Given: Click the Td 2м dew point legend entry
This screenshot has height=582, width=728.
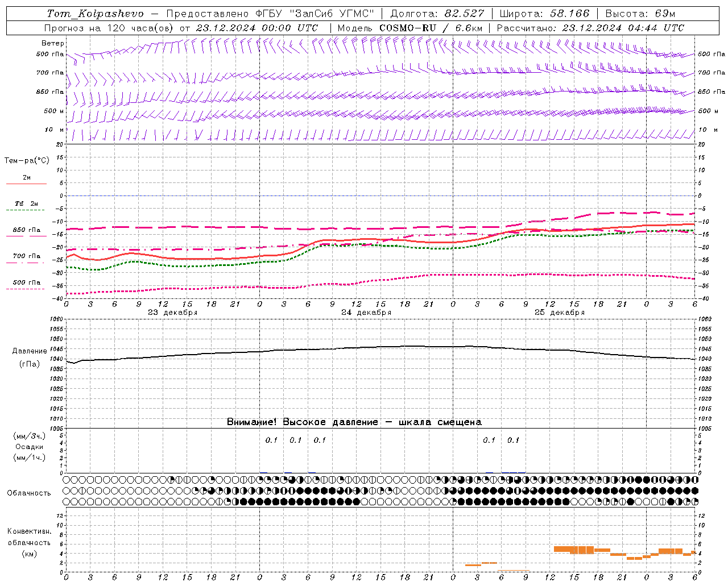Looking at the screenshot, I should pos(27,203).
